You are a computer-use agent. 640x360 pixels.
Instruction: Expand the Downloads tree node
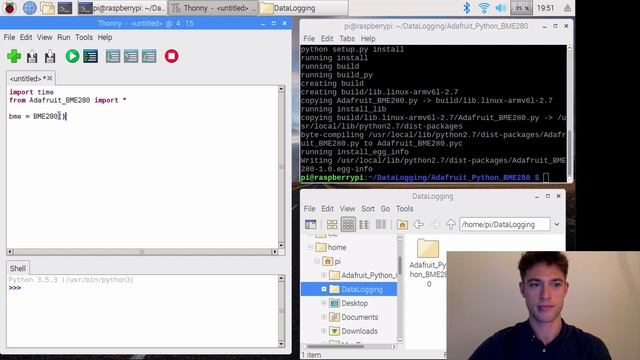coord(324,331)
